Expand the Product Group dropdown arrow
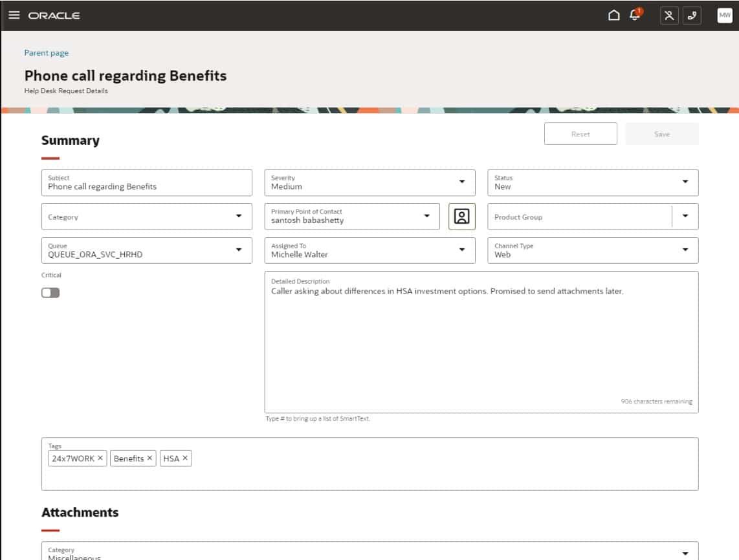 pos(685,216)
